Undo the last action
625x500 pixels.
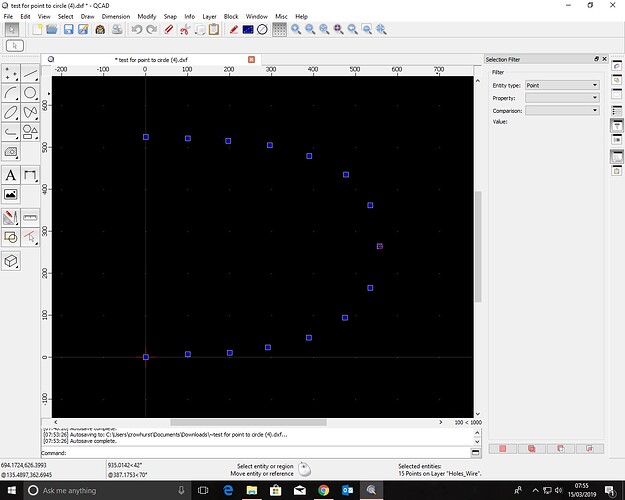137,30
